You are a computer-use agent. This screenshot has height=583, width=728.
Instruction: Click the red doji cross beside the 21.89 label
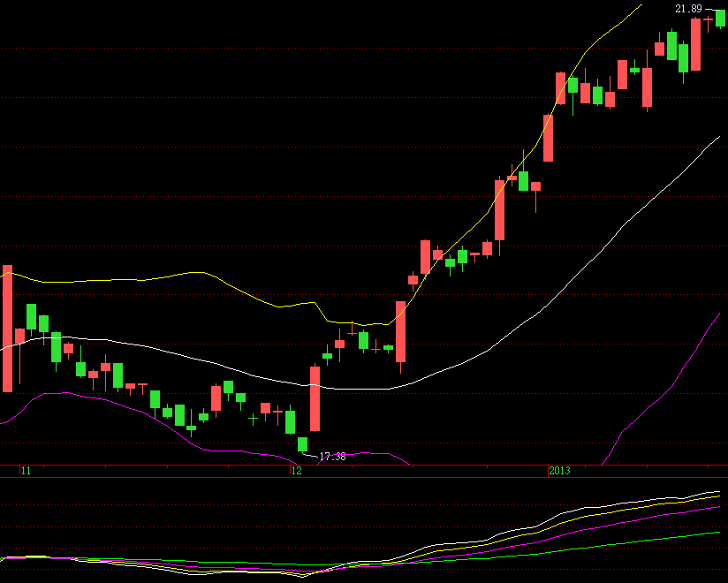coord(708,19)
